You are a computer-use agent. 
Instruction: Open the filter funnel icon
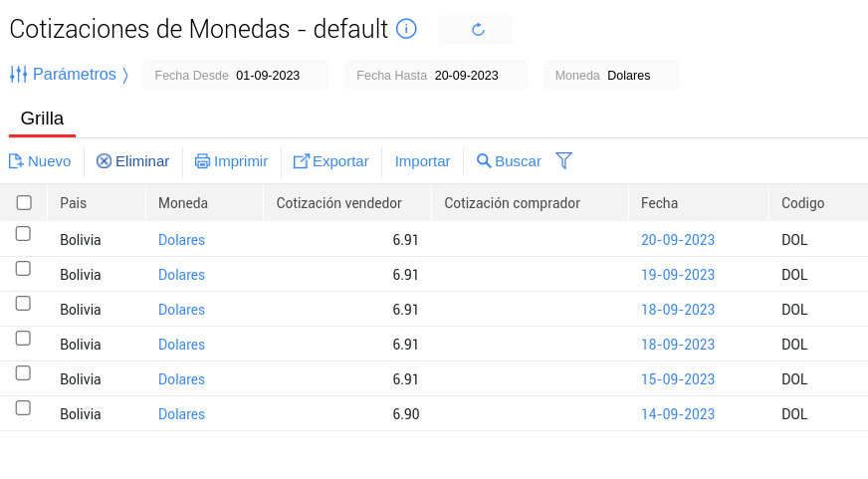564,160
